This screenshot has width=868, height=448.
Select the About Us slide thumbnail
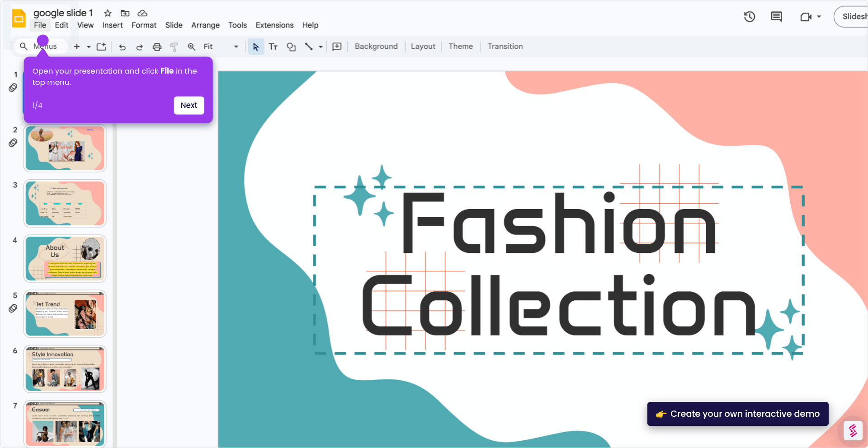[x=65, y=258]
